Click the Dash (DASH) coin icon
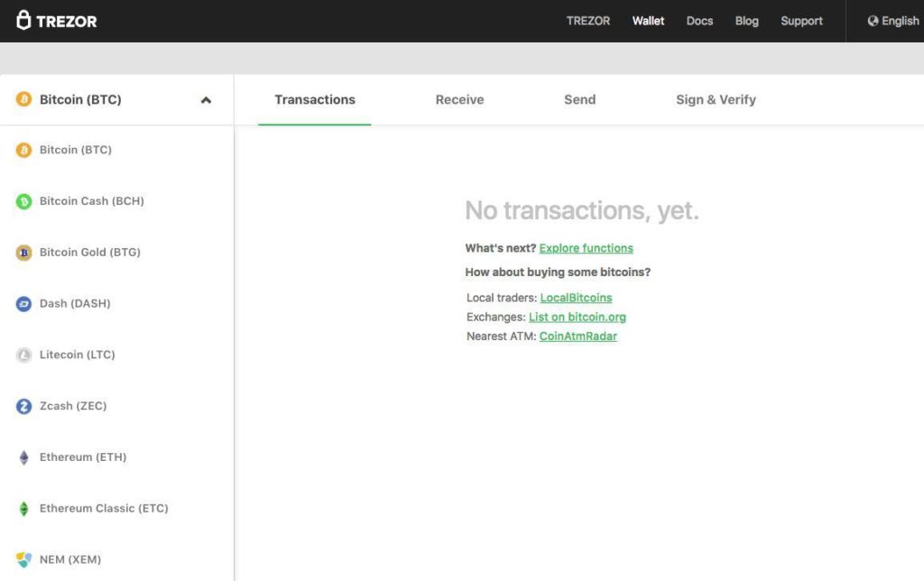 click(23, 304)
